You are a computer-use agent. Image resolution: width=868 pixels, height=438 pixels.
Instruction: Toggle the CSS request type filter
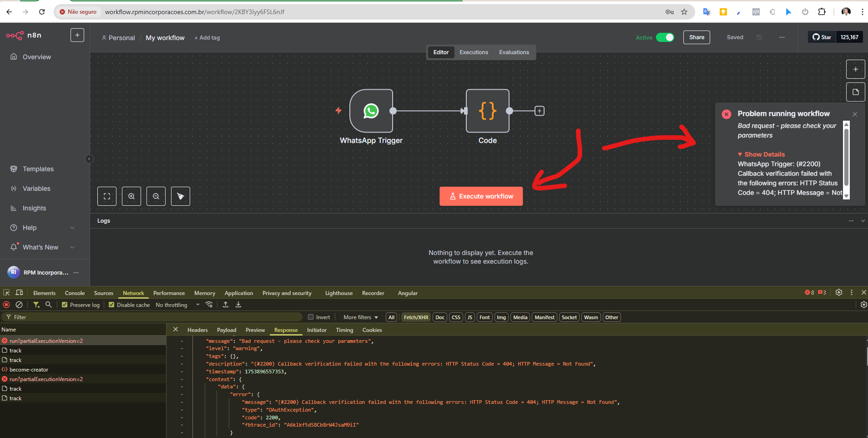click(456, 317)
